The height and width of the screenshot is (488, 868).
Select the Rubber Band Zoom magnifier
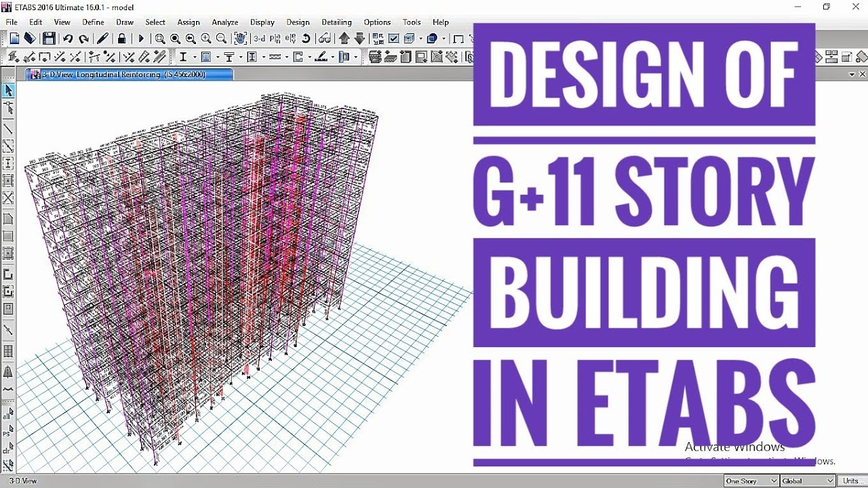pos(160,39)
